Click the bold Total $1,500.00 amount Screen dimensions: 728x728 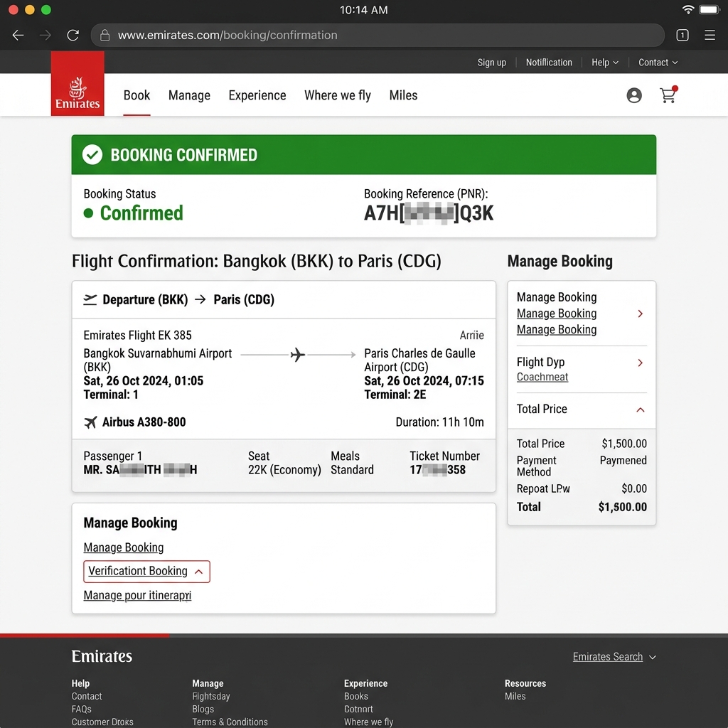tap(622, 507)
